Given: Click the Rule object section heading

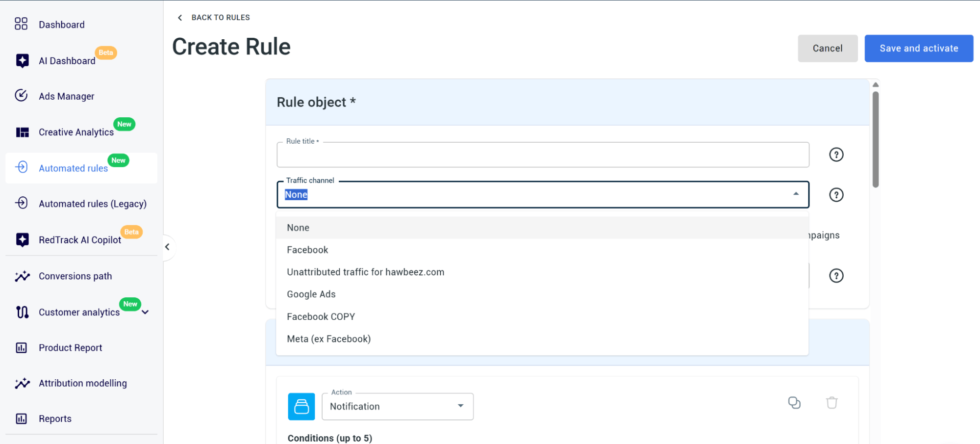Looking at the screenshot, I should [x=316, y=102].
